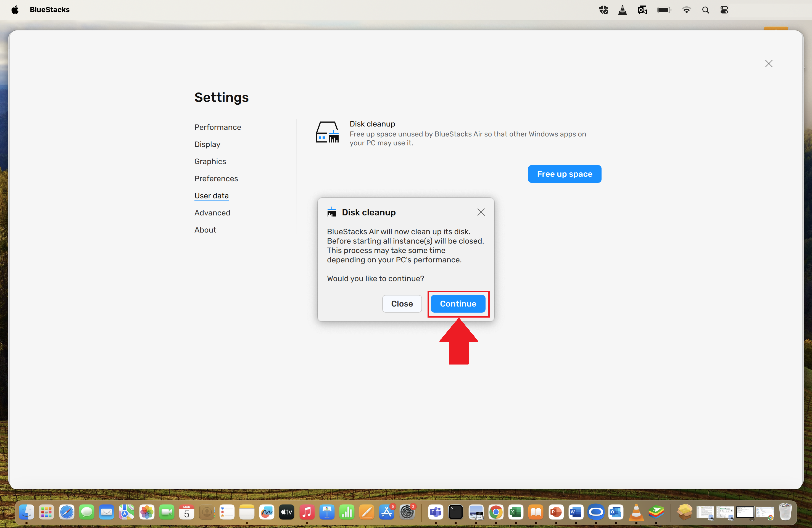Screen dimensions: 812x528
Task: Open Messages from the dock
Action: point(87,512)
